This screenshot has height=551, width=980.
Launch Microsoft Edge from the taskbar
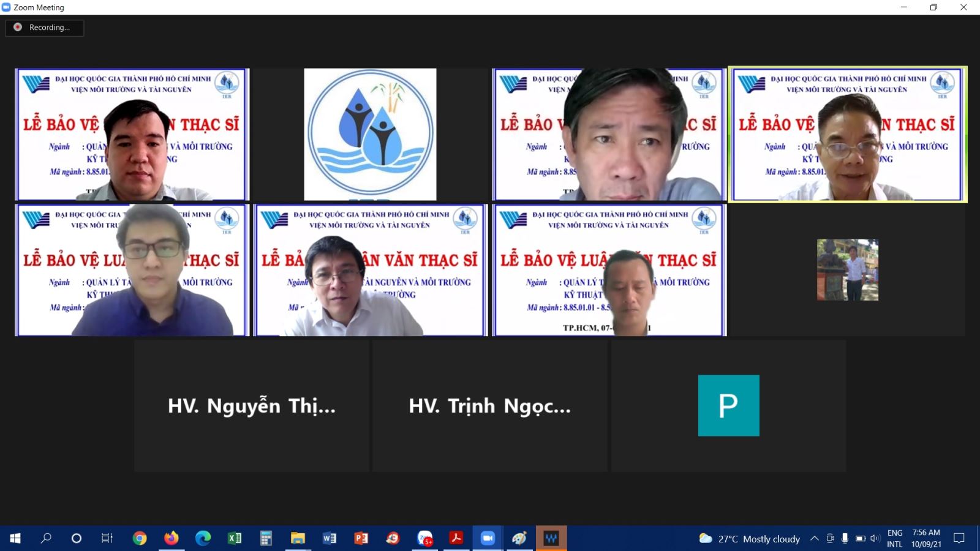click(x=203, y=538)
